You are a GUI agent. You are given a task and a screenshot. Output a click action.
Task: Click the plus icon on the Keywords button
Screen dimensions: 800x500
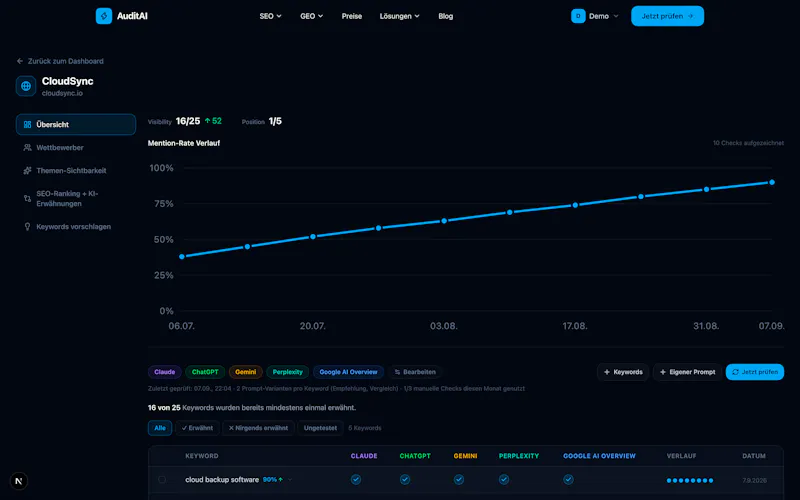point(607,372)
